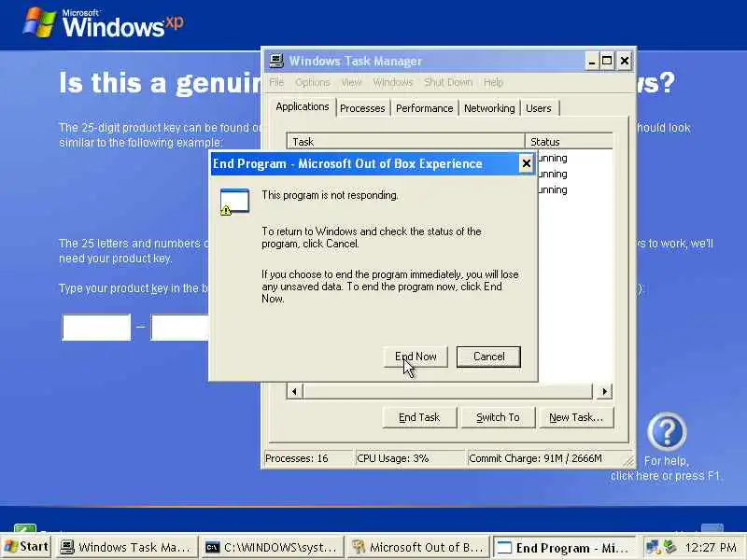
Task: Click the Status column header
Action: click(x=569, y=142)
